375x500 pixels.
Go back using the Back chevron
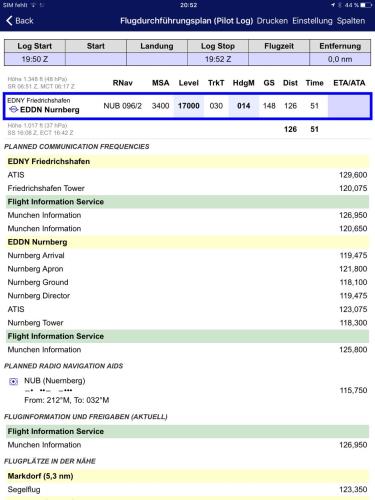[x=9, y=21]
